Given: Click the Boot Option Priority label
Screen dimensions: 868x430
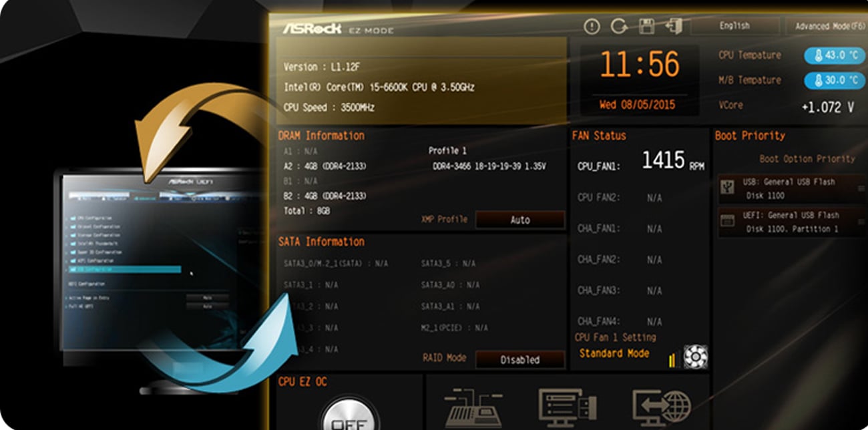Looking at the screenshot, I should 807,159.
